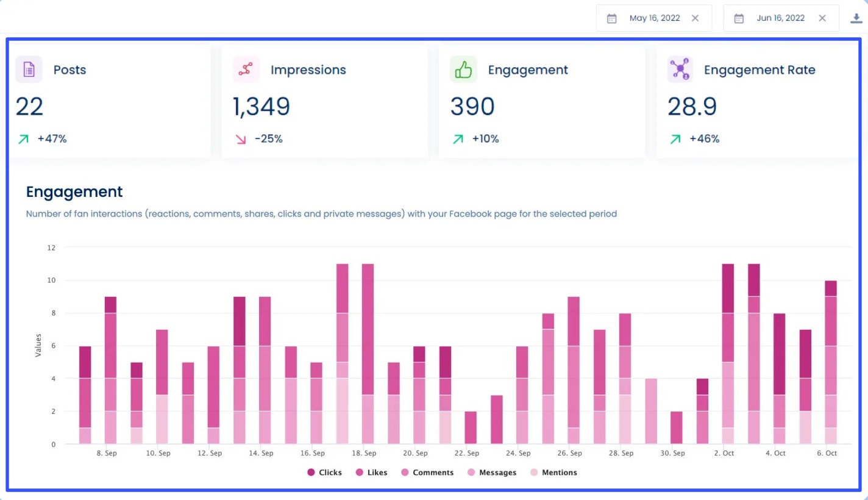The height and width of the screenshot is (500, 868).
Task: Click the Engagement thumbs-up icon
Action: pyautogui.click(x=463, y=70)
